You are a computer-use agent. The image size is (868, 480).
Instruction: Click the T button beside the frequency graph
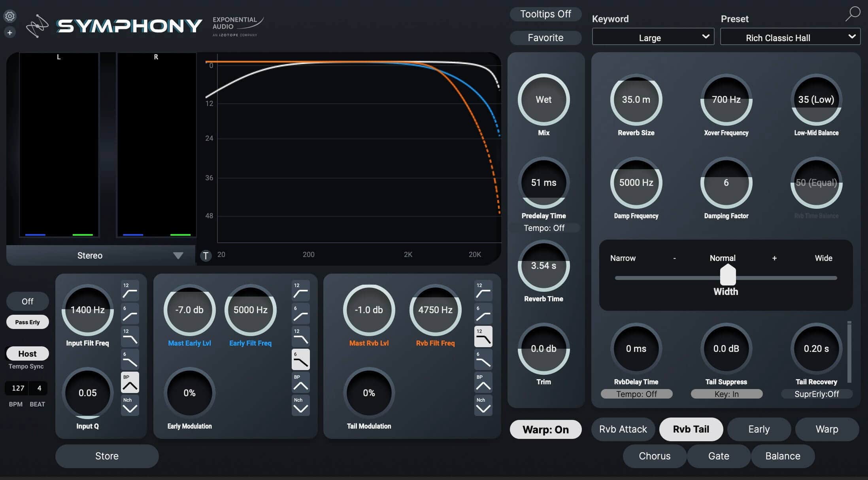point(206,255)
